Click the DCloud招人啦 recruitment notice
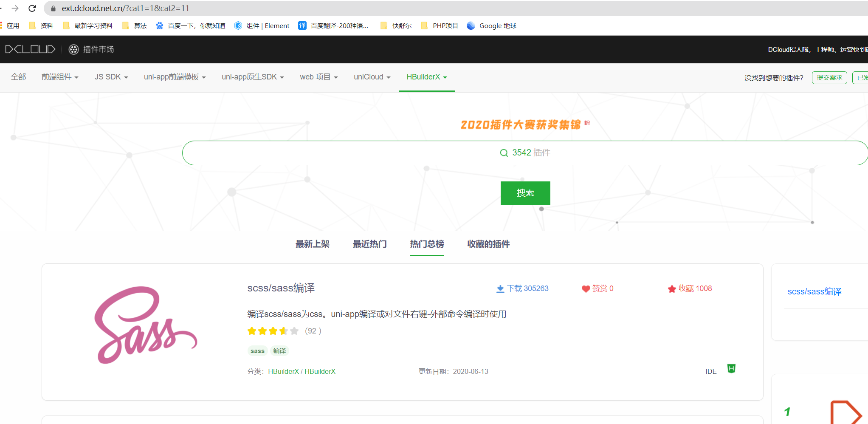The width and height of the screenshot is (868, 424). pyautogui.click(x=817, y=50)
